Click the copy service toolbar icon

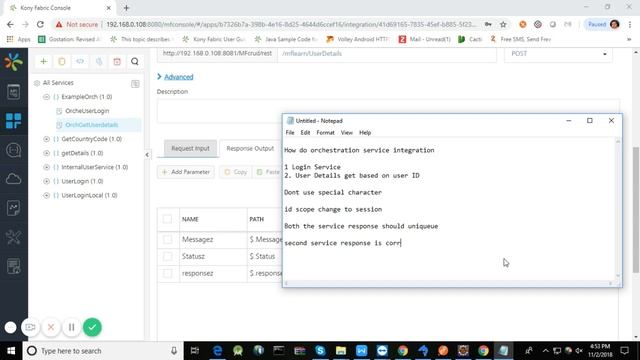62,62
